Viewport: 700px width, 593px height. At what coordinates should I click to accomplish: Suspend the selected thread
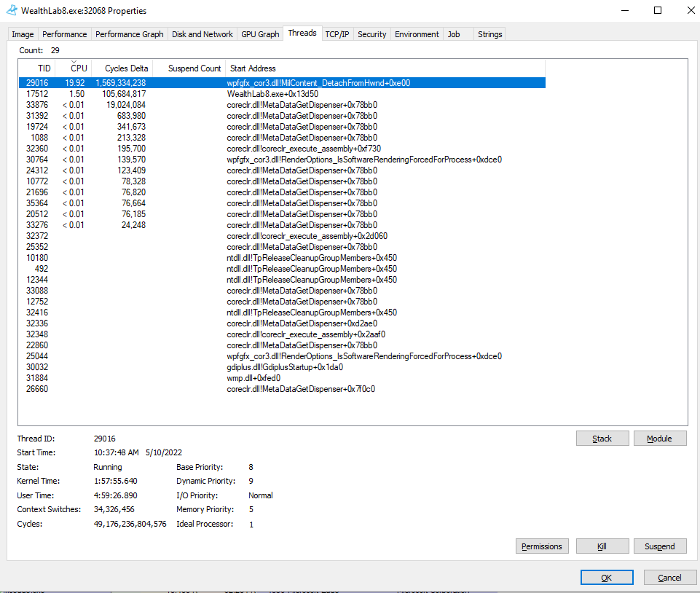pos(659,546)
